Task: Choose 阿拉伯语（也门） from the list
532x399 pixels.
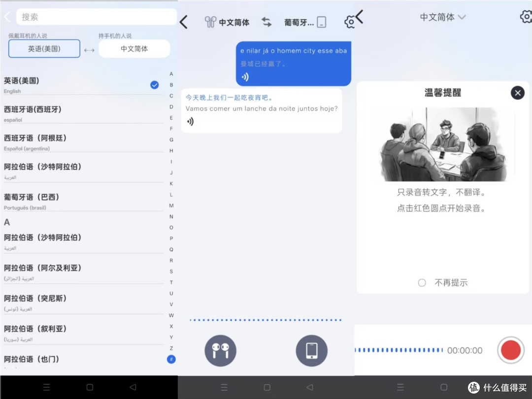Action: tap(83, 362)
